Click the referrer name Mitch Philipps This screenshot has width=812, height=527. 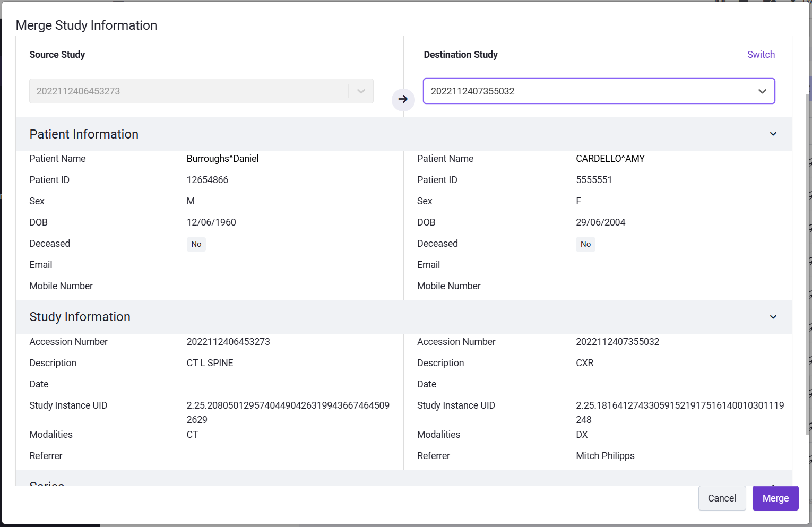(x=605, y=456)
